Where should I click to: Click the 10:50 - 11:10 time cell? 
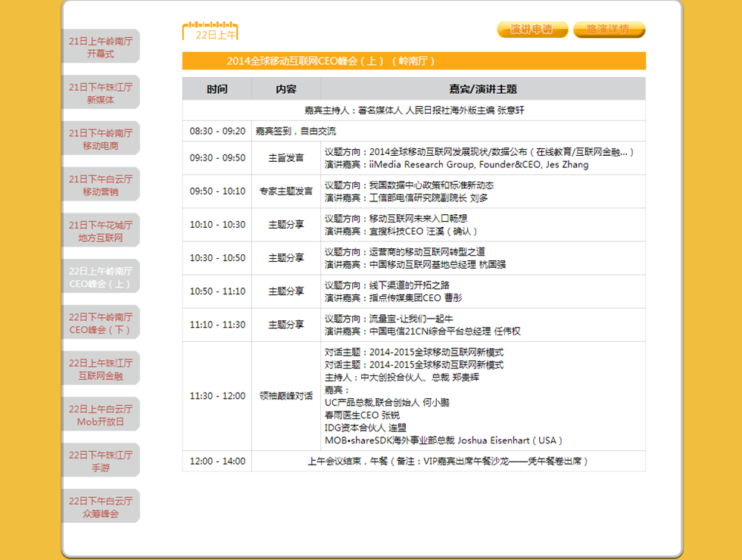(x=217, y=291)
